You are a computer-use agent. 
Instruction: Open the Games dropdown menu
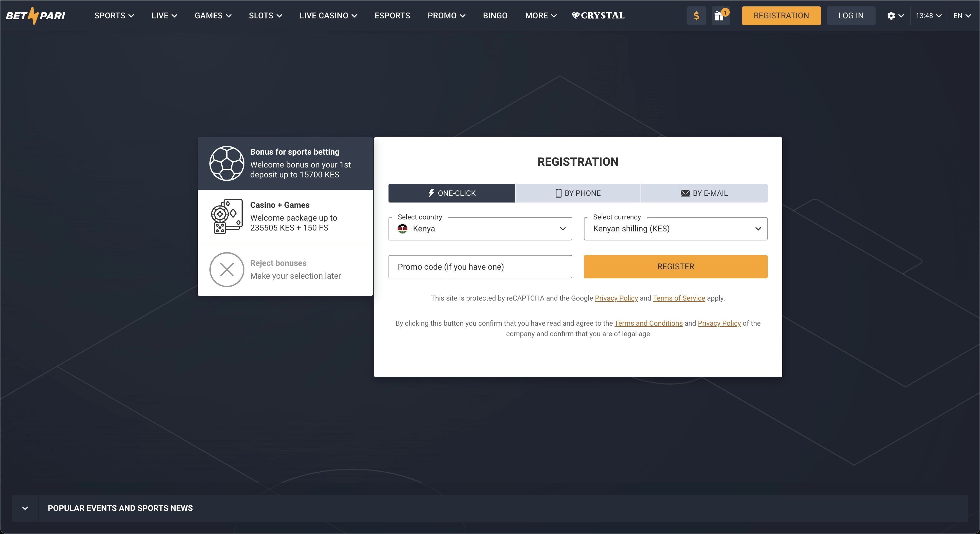point(213,15)
